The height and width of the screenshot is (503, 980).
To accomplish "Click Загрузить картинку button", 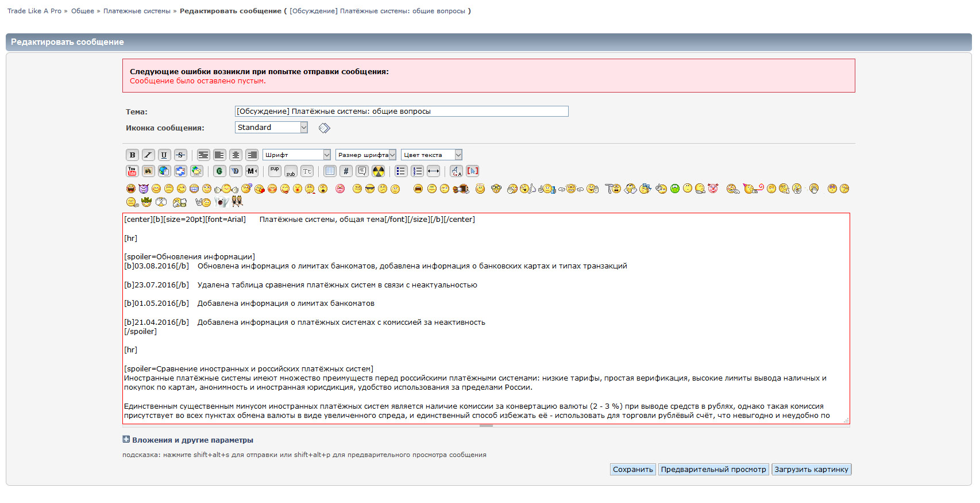I will [x=811, y=469].
